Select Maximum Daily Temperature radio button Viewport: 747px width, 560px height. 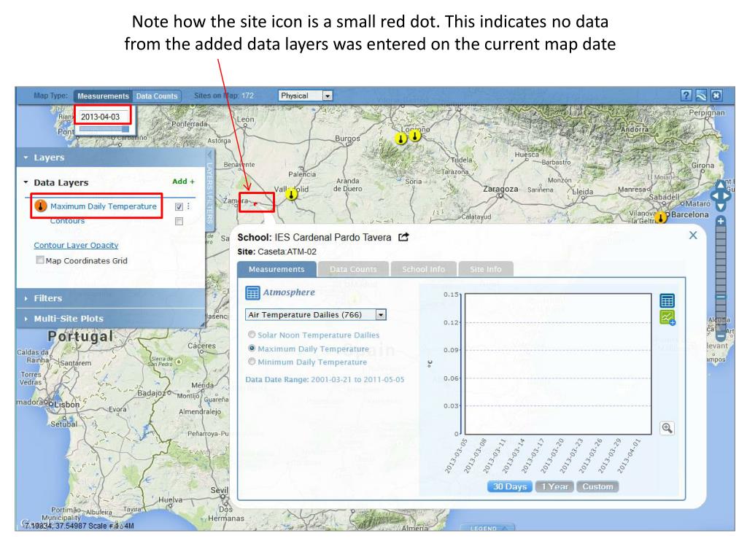(252, 348)
